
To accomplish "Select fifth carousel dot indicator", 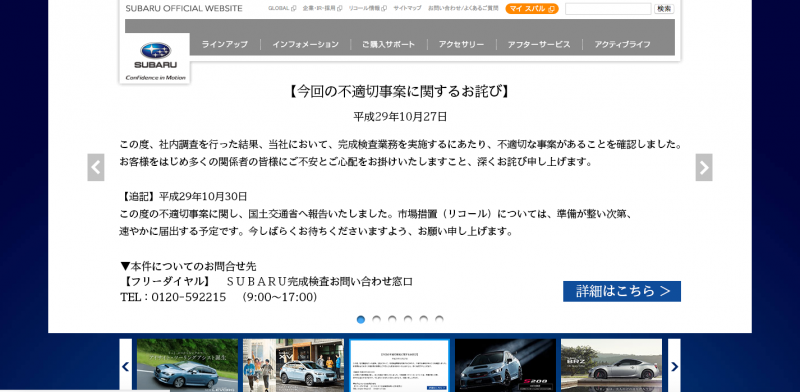I will coord(423,320).
